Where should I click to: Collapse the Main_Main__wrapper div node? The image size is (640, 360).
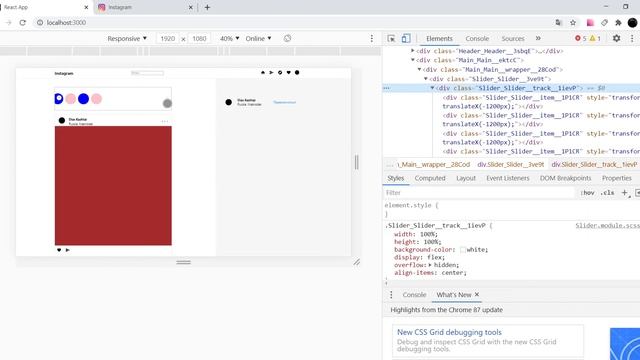tap(419, 69)
